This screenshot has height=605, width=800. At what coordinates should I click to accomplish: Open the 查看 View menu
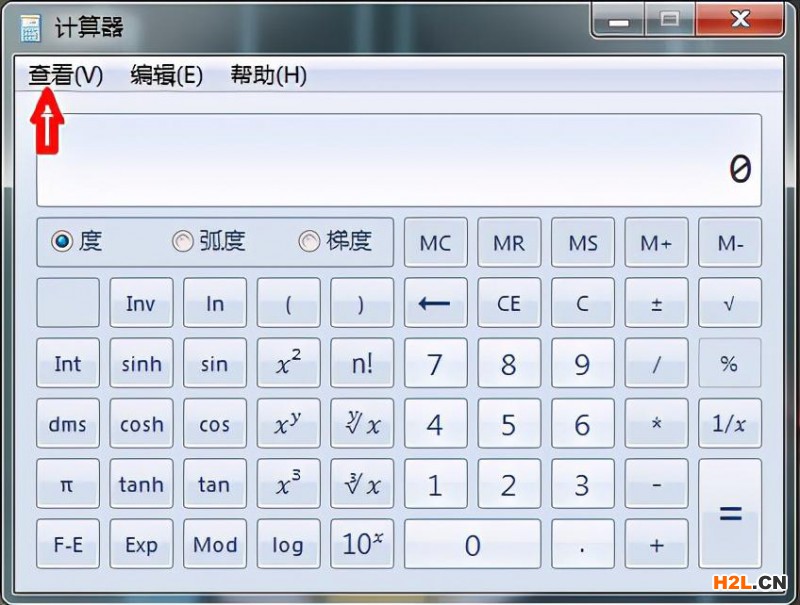coord(63,75)
